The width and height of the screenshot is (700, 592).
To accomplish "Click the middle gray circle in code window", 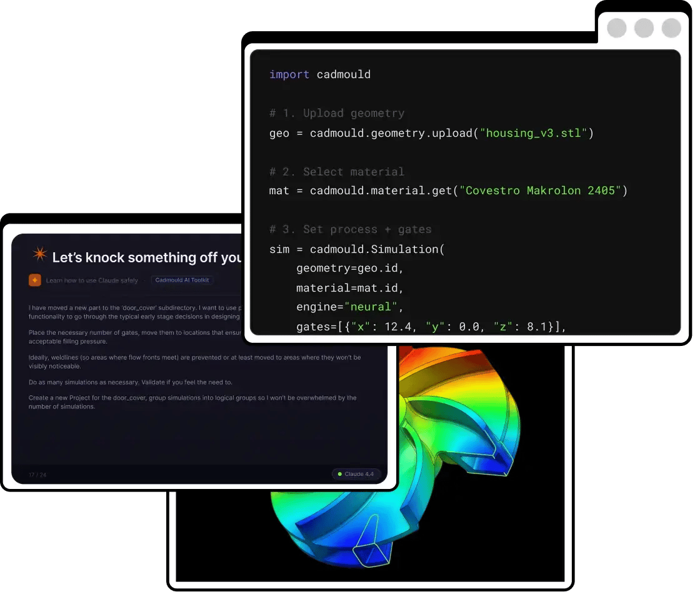I will click(644, 28).
